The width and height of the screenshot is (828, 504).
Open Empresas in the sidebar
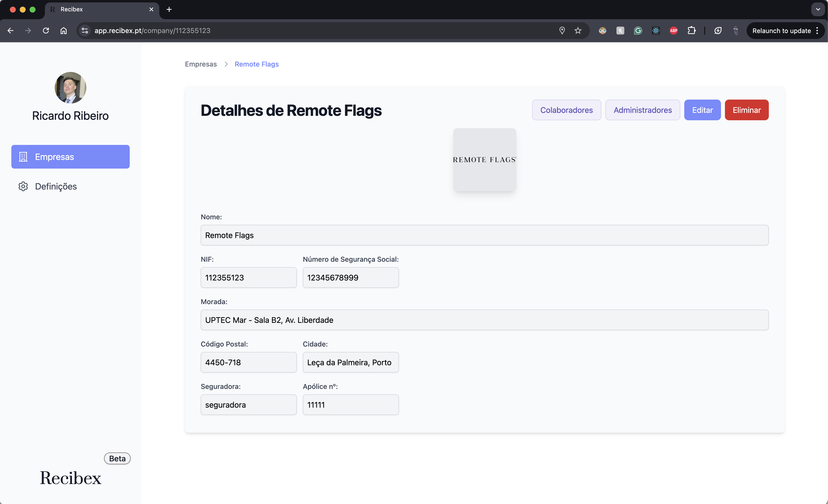pos(71,157)
